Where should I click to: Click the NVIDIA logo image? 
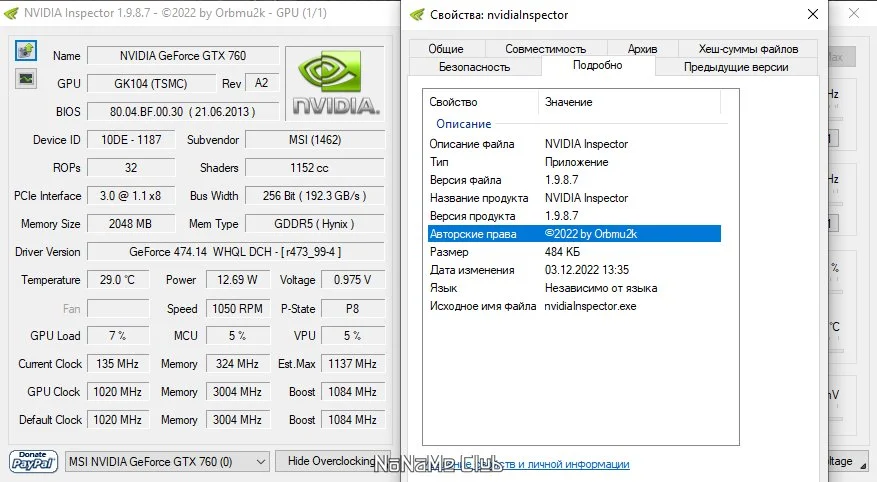[x=335, y=83]
